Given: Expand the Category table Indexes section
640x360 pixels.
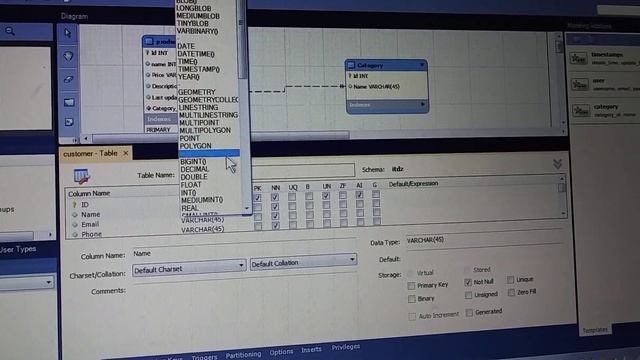Looking at the screenshot, I should 422,104.
